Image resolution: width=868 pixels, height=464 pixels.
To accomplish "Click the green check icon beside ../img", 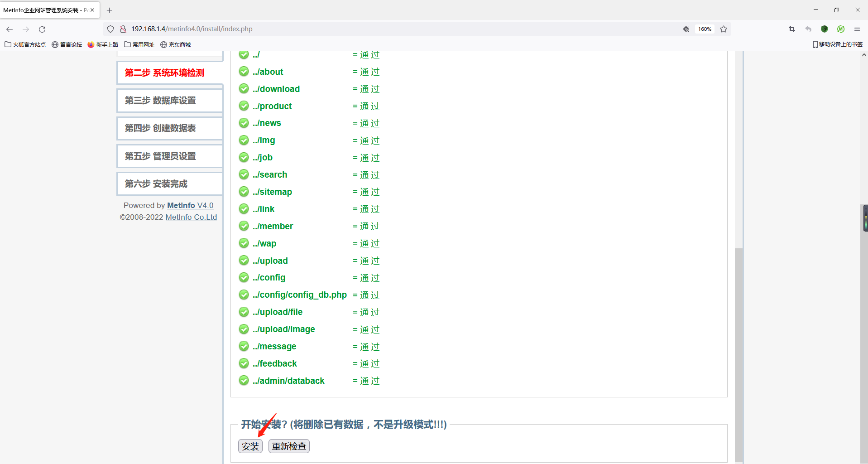I will click(244, 140).
